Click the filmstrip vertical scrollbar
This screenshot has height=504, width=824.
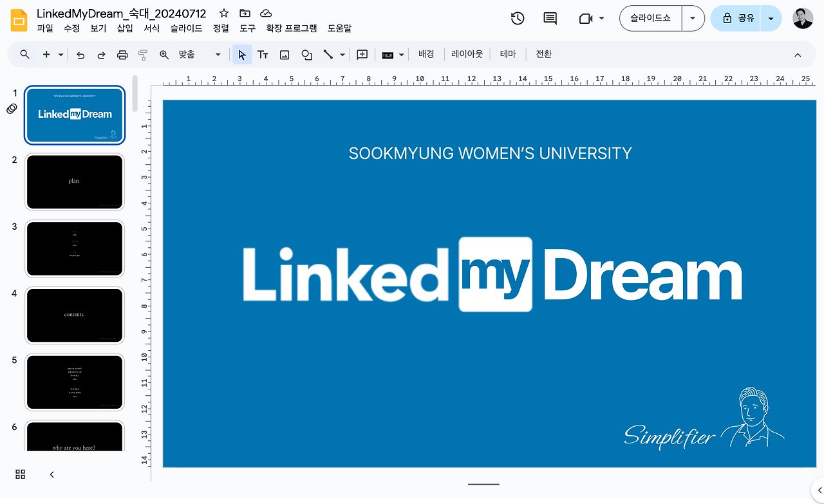[x=135, y=94]
